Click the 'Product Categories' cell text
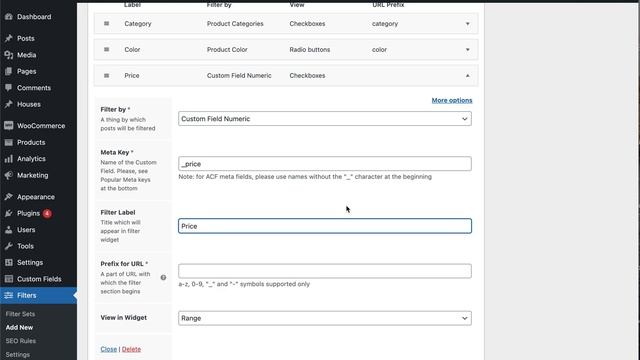This screenshot has width=640, height=360. 235,24
